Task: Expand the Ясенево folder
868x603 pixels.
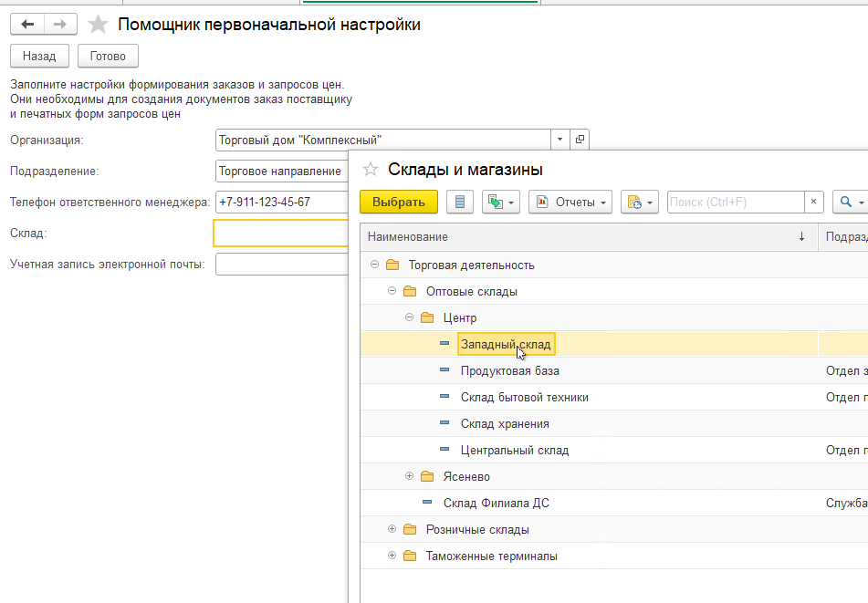Action: coord(409,476)
